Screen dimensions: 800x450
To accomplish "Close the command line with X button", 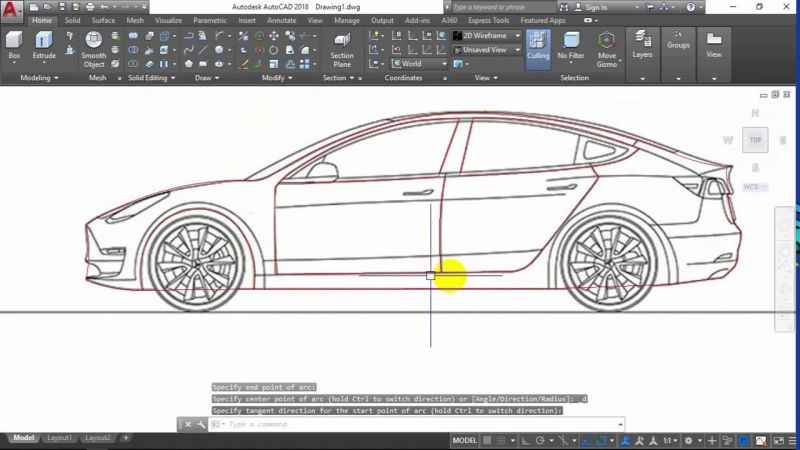I will [x=188, y=424].
